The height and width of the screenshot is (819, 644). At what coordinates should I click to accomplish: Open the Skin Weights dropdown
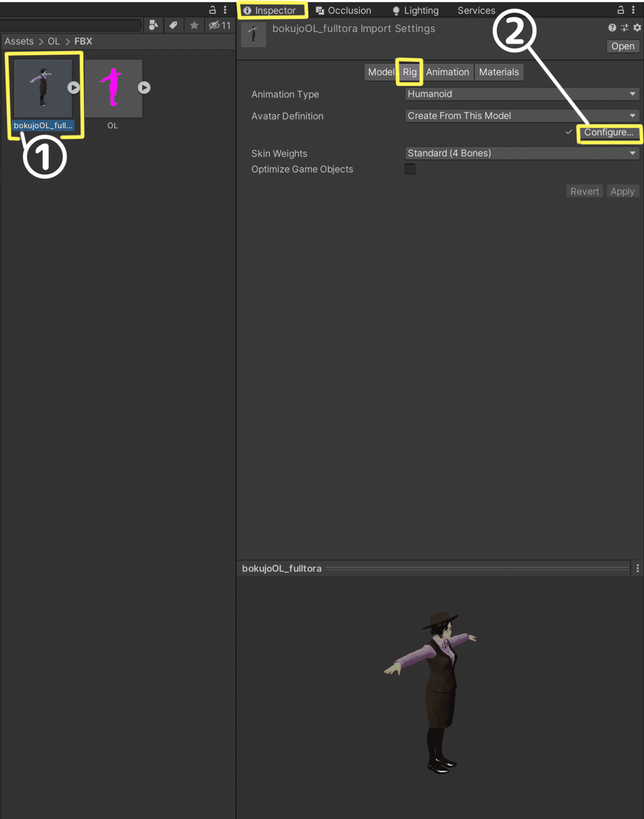coord(521,153)
